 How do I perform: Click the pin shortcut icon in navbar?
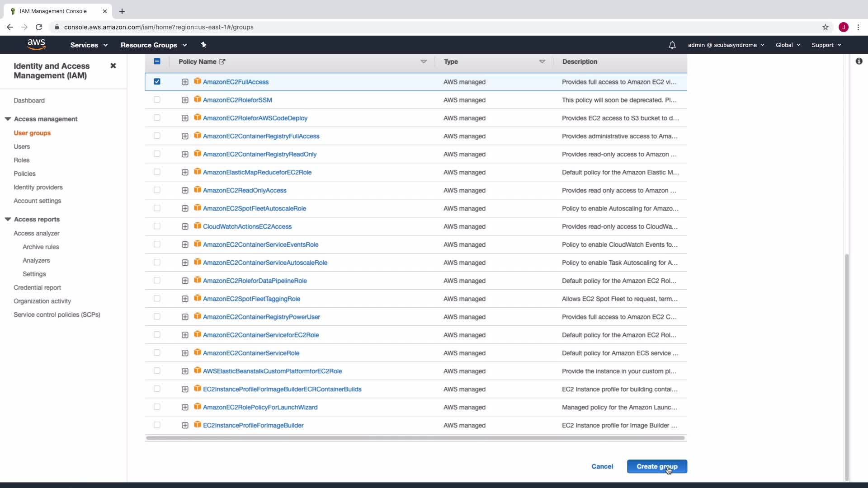coord(203,45)
